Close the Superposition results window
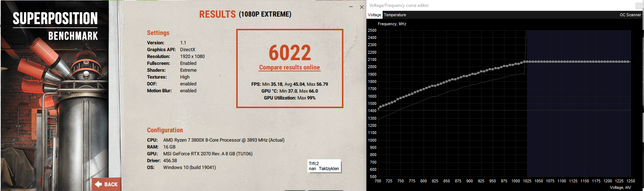The height and width of the screenshot is (191, 644). (362, 7)
